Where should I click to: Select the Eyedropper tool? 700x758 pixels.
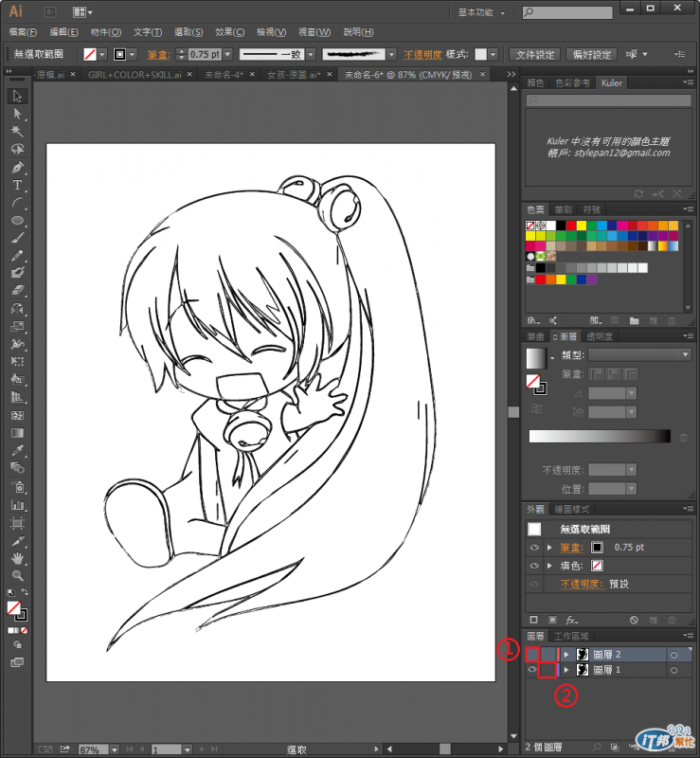(x=17, y=451)
